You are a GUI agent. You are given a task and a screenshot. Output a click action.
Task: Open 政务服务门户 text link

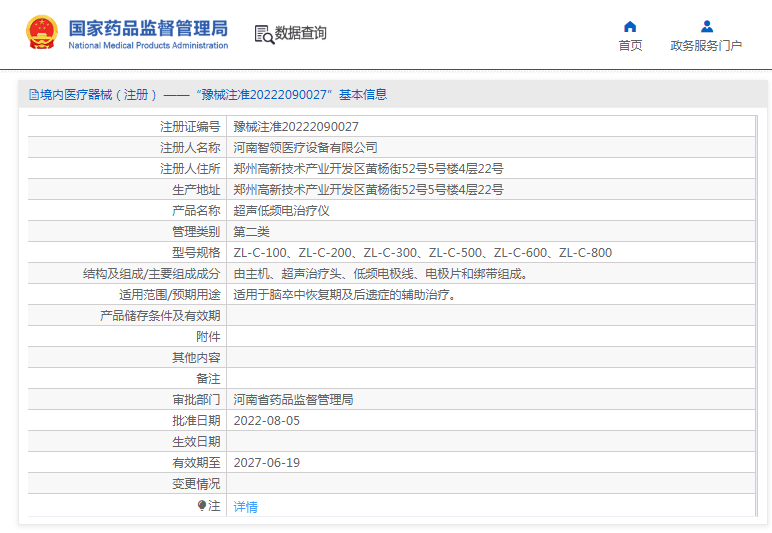706,45
